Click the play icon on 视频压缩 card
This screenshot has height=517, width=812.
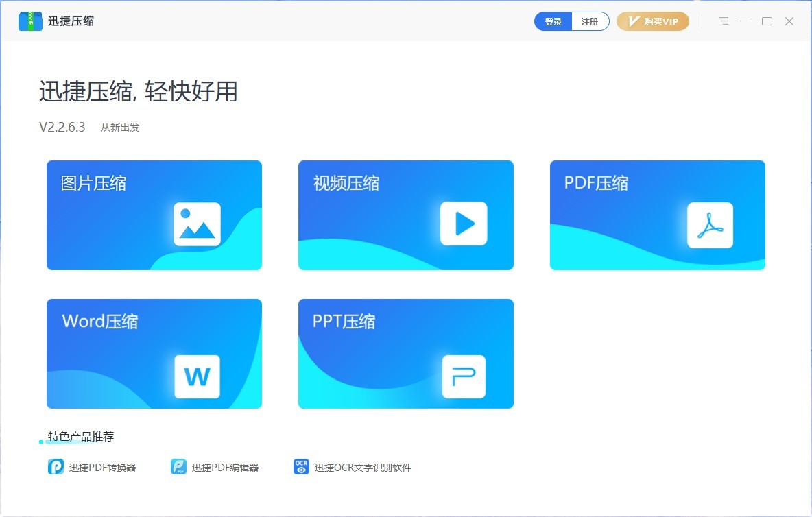point(464,223)
